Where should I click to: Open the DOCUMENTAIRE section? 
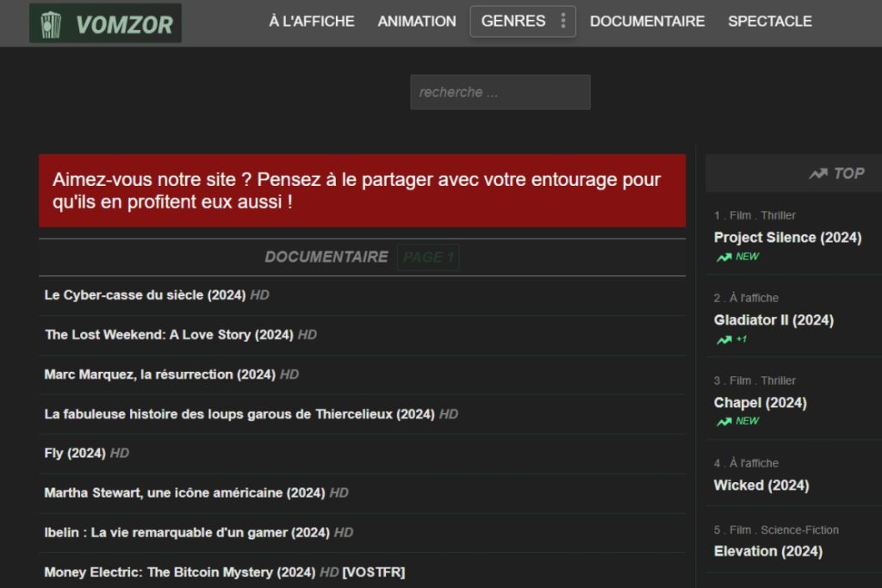pyautogui.click(x=647, y=21)
